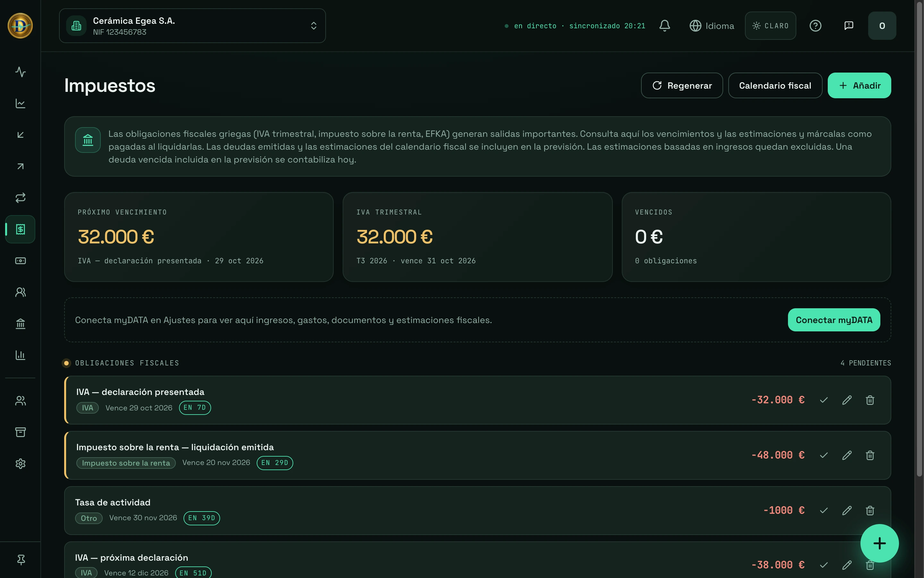The height and width of the screenshot is (578, 924).
Task: Delete Impuesto sobre la renta obligation
Action: click(870, 455)
